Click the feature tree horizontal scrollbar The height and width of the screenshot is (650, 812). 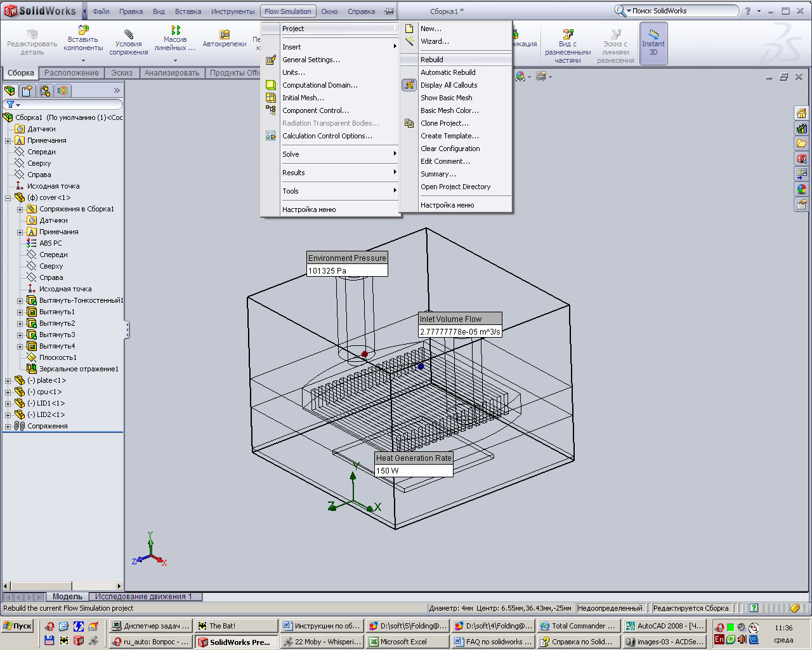[62, 586]
